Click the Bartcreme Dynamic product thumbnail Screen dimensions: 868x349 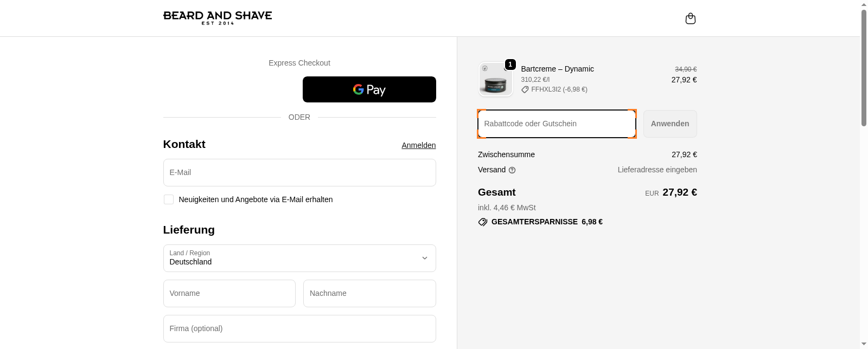pyautogui.click(x=495, y=80)
